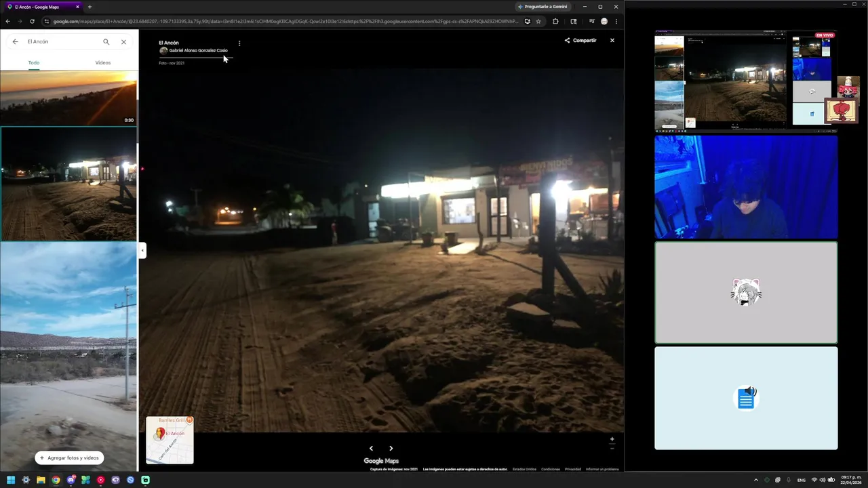
Task: Switch to the Todo tab
Action: pyautogui.click(x=34, y=62)
